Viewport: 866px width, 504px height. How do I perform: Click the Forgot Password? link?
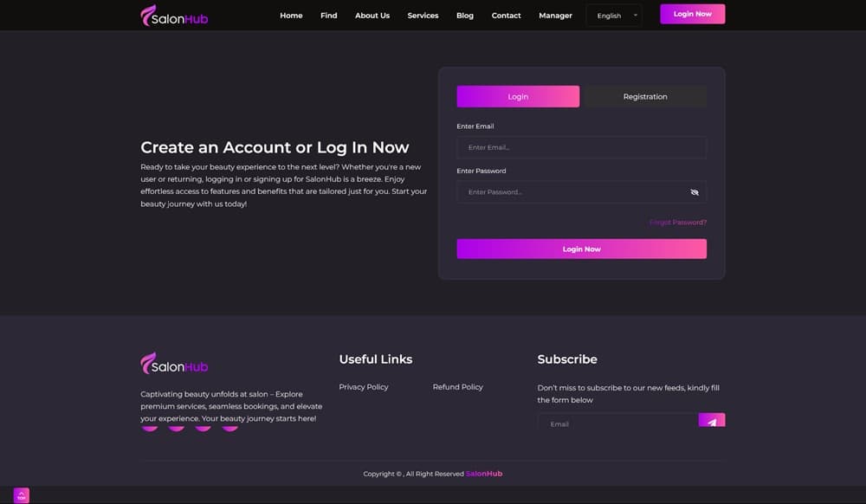(x=678, y=223)
